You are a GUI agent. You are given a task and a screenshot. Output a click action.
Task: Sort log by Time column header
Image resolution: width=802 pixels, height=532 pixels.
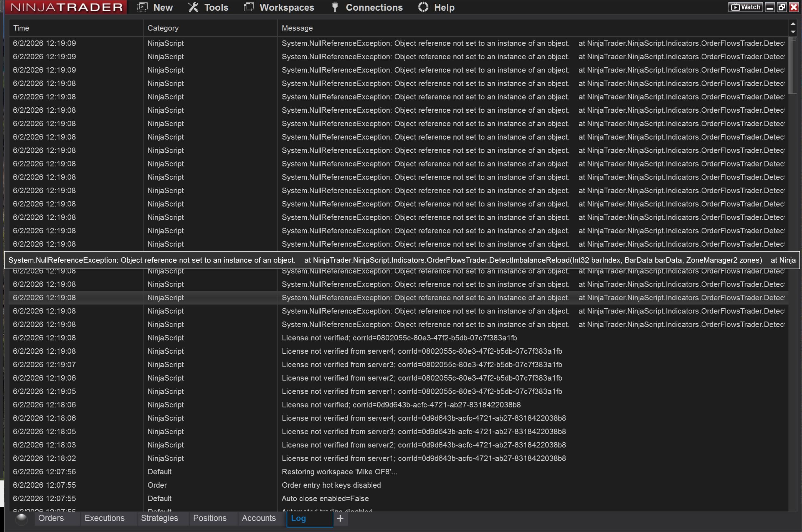tap(21, 28)
